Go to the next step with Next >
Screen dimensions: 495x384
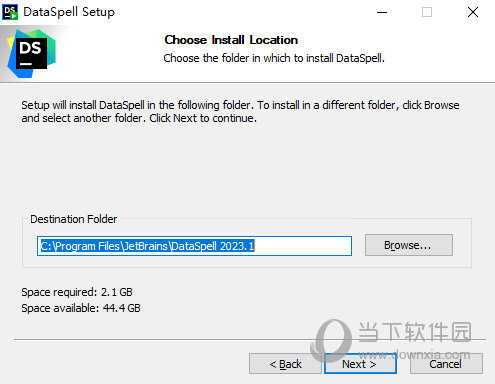[x=360, y=364]
